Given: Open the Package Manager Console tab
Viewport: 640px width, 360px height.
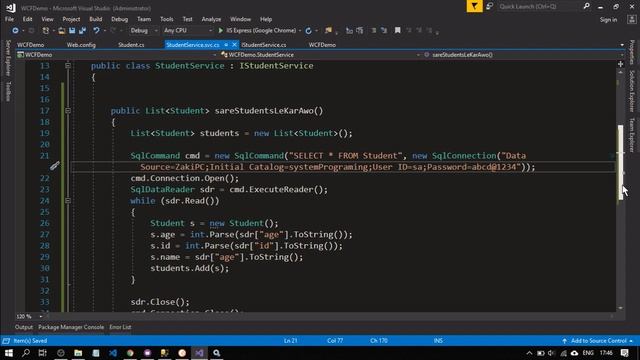Looking at the screenshot, I should (x=71, y=327).
